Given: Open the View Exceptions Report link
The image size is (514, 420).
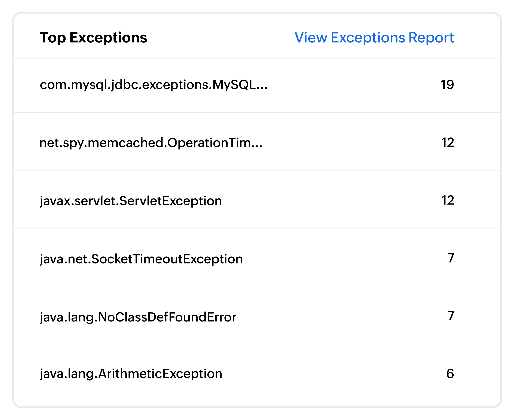Looking at the screenshot, I should 374,38.
